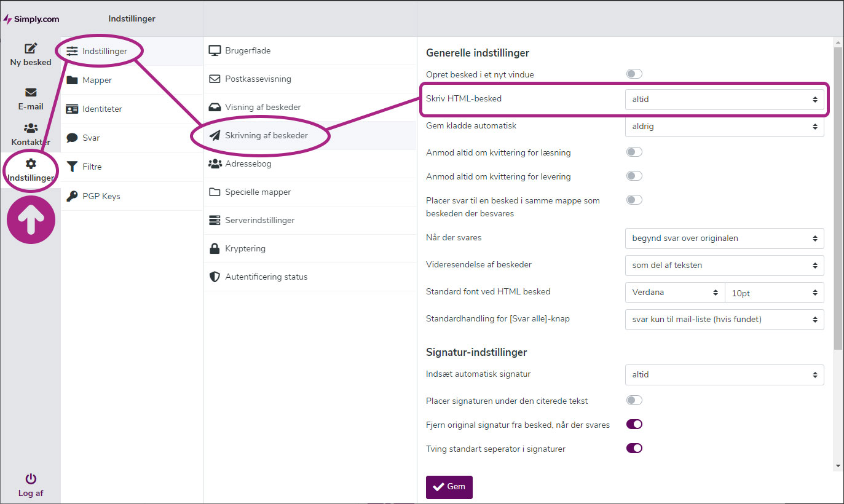The image size is (844, 504).
Task: Enable 'Opret besked i et nyt vindue'
Action: click(x=634, y=73)
